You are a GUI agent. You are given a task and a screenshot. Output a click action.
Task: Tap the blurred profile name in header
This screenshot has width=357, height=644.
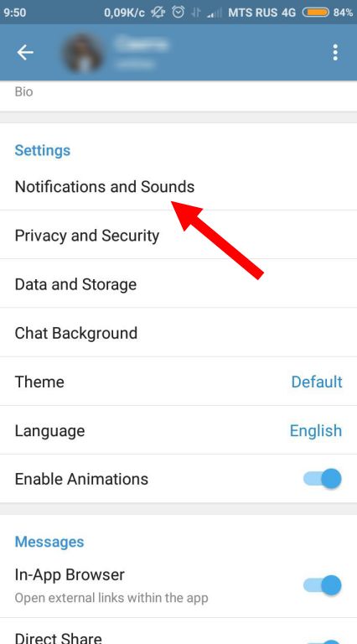[142, 44]
